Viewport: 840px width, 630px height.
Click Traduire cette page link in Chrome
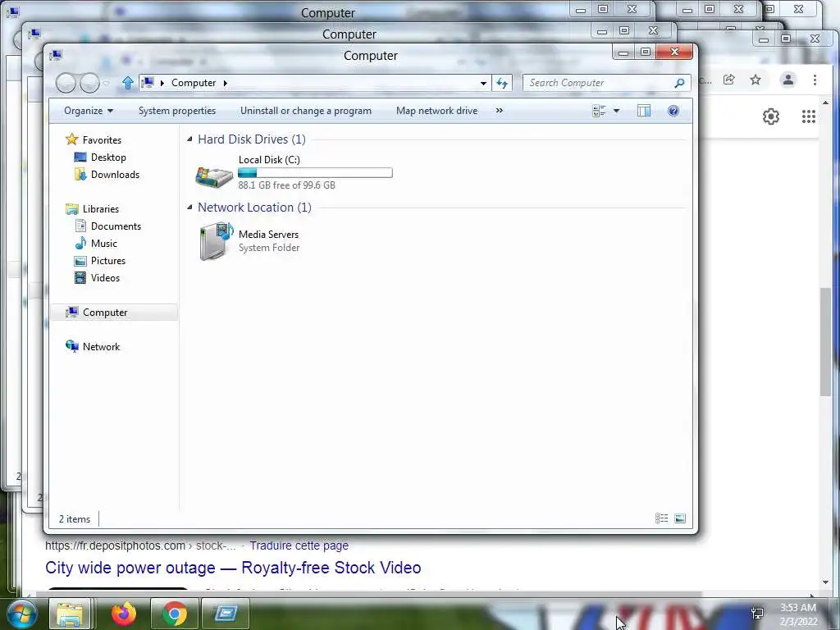[x=299, y=546]
